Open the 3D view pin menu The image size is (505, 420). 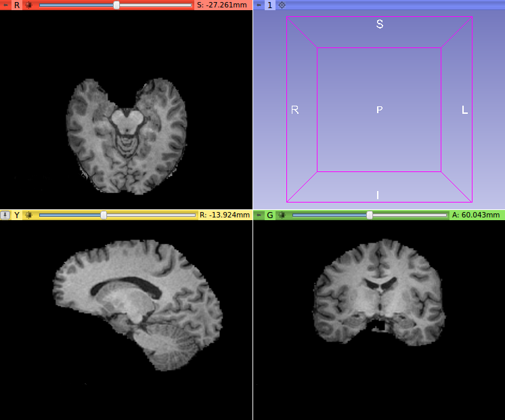pyautogui.click(x=259, y=5)
